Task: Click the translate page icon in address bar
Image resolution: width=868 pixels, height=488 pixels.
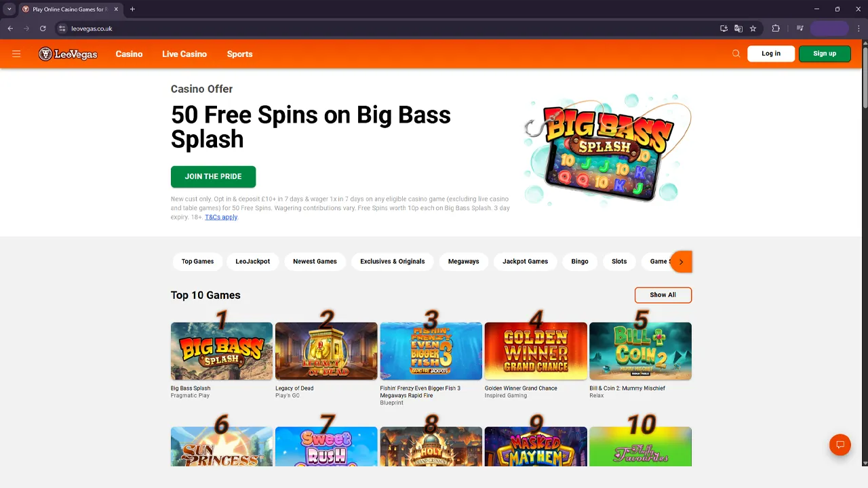Action: pos(738,28)
